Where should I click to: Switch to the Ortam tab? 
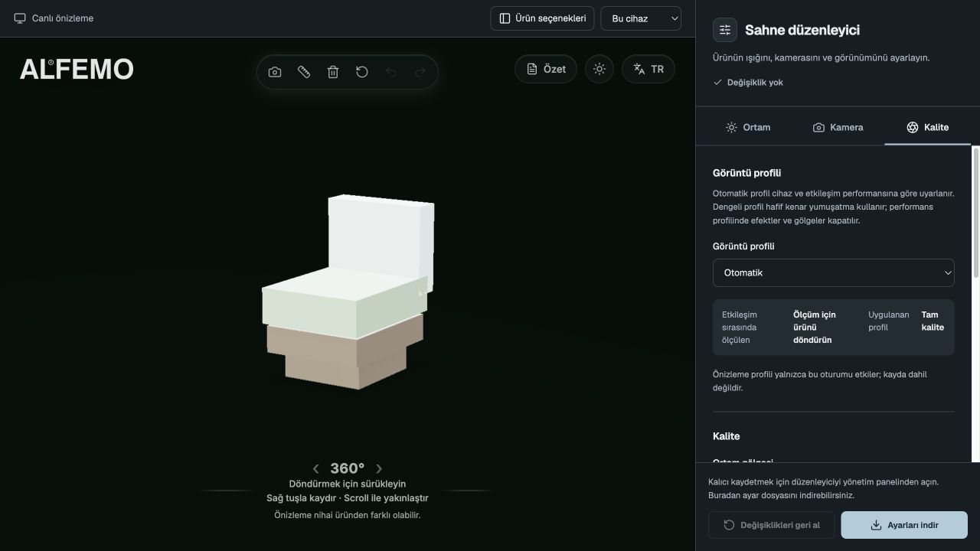[748, 127]
